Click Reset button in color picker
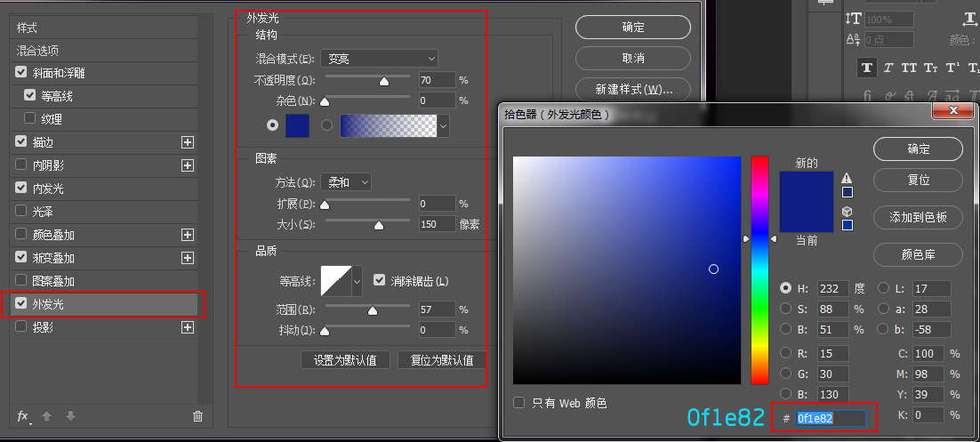The height and width of the screenshot is (442, 980). tap(918, 180)
